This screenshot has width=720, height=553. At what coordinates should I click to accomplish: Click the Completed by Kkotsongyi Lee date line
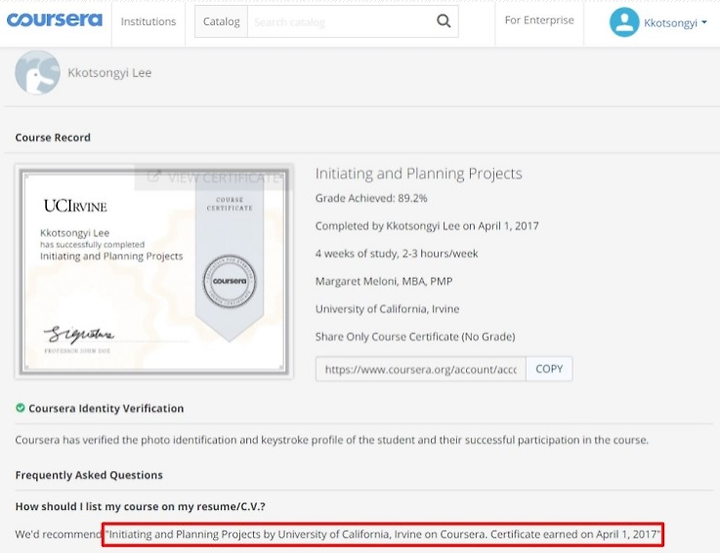coord(427,226)
